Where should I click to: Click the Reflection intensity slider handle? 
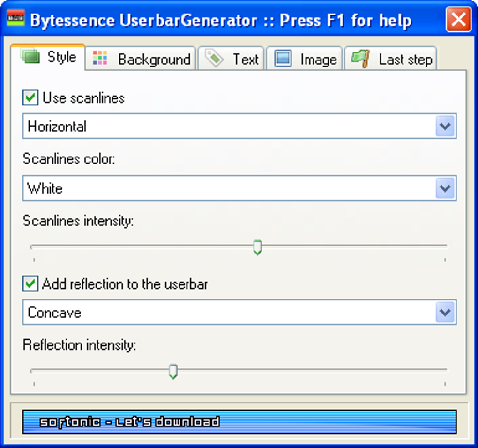(173, 371)
